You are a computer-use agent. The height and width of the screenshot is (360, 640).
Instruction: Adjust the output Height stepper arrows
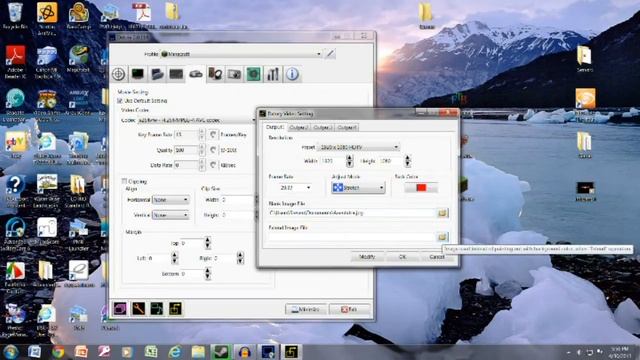(x=407, y=161)
